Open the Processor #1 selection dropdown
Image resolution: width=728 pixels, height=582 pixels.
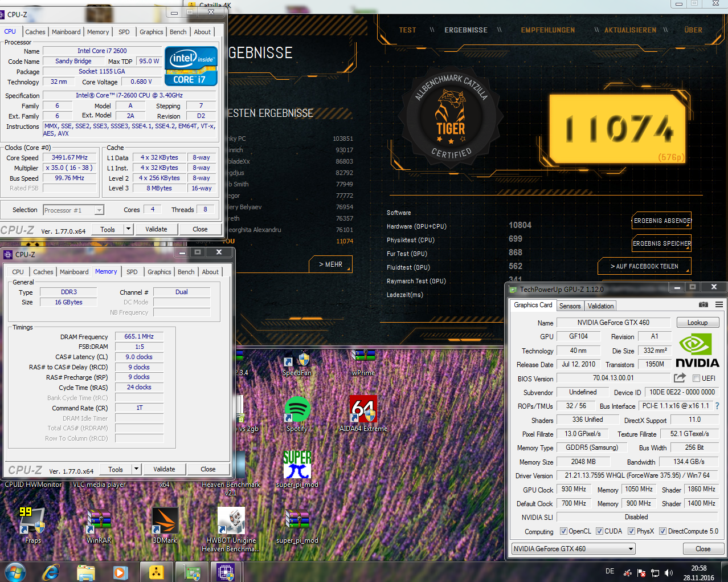pyautogui.click(x=73, y=210)
